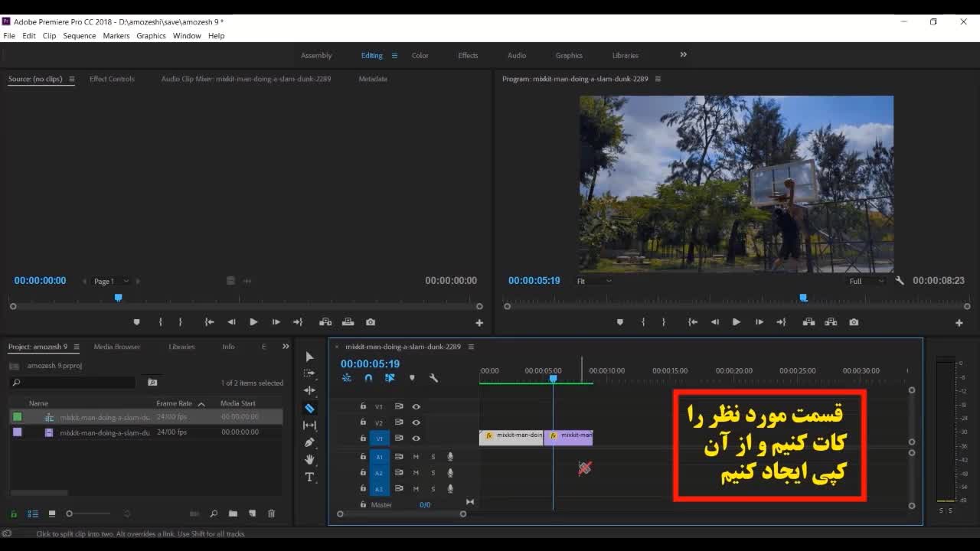Screen dimensions: 980x551
Task: Select the Hand tool
Action: click(309, 459)
